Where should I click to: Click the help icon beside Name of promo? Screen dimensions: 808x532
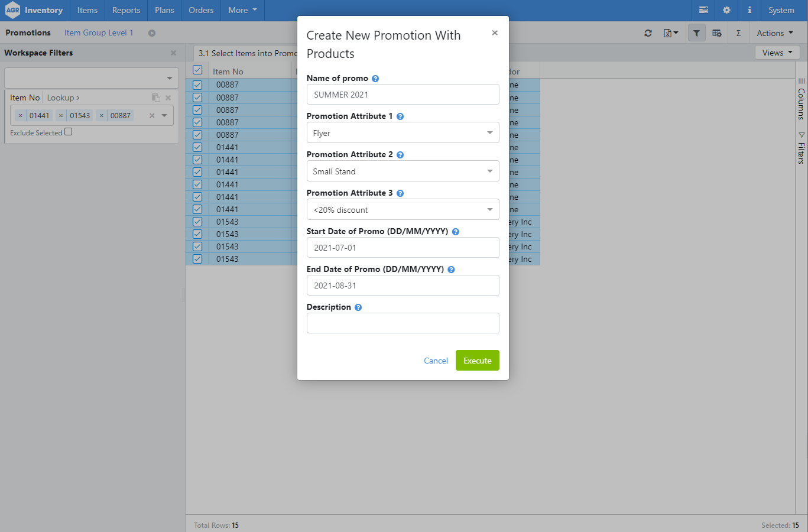375,79
